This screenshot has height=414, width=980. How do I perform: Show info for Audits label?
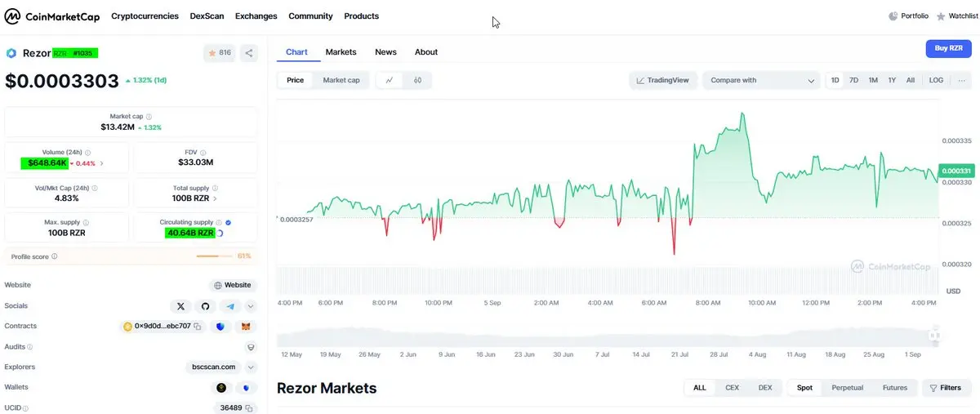point(30,347)
